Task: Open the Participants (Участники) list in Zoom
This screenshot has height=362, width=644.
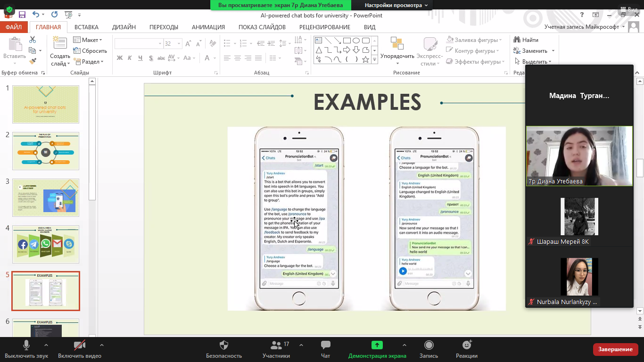Action: tap(276, 349)
